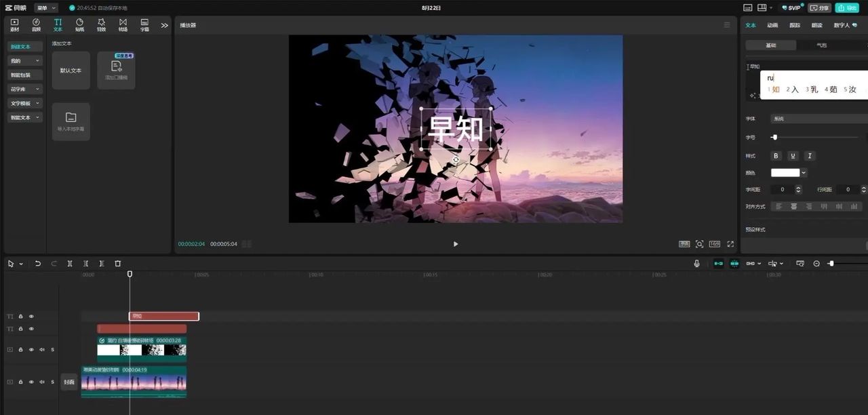Click the white text color swatch

[785, 173]
